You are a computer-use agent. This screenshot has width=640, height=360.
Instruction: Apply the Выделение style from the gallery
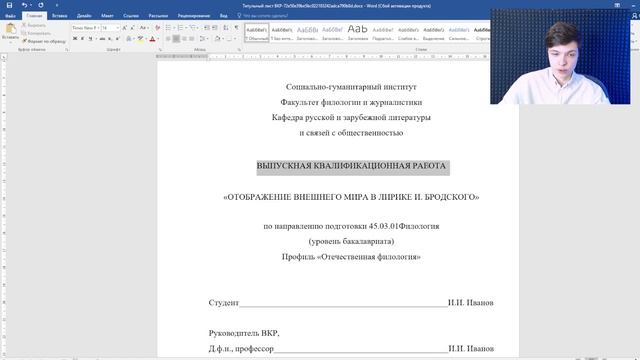[x=433, y=33]
